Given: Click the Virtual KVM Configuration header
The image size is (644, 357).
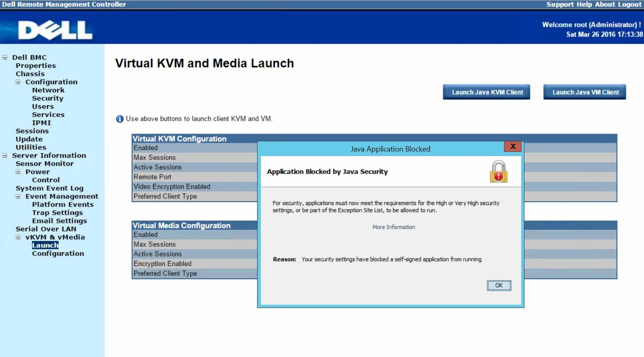Looking at the screenshot, I should (x=180, y=139).
